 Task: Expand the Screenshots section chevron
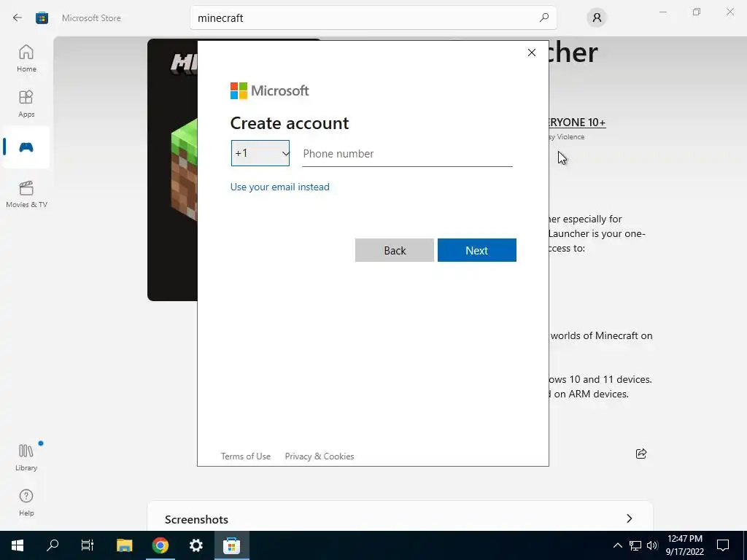pos(630,518)
